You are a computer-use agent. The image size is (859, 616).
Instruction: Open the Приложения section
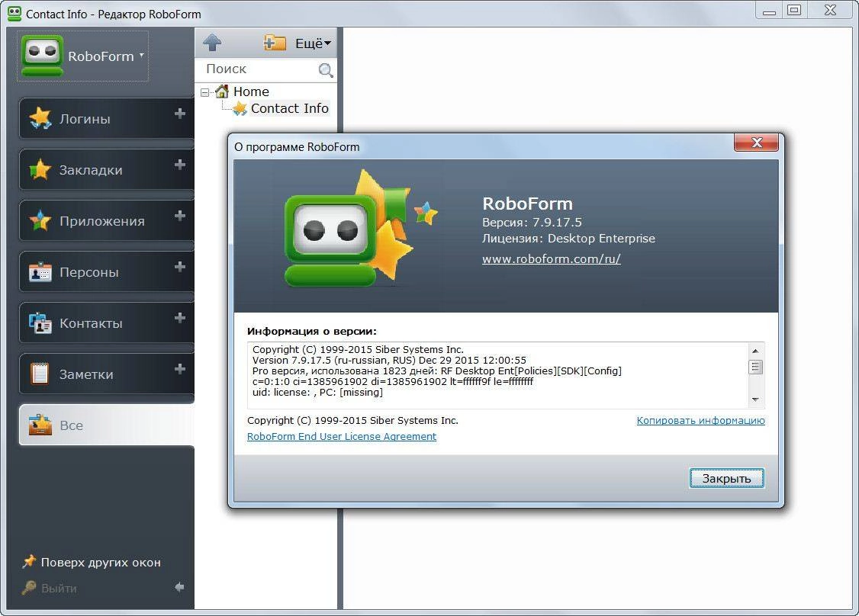point(106,220)
